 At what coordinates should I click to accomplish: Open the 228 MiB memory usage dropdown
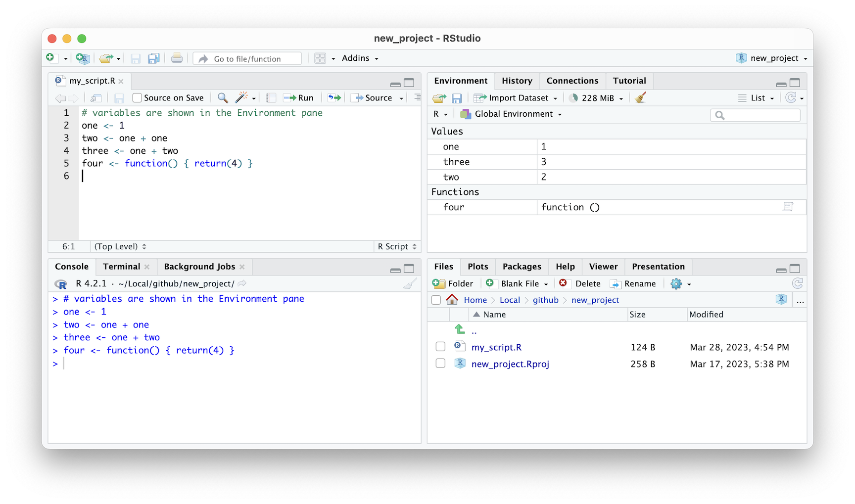(x=596, y=98)
